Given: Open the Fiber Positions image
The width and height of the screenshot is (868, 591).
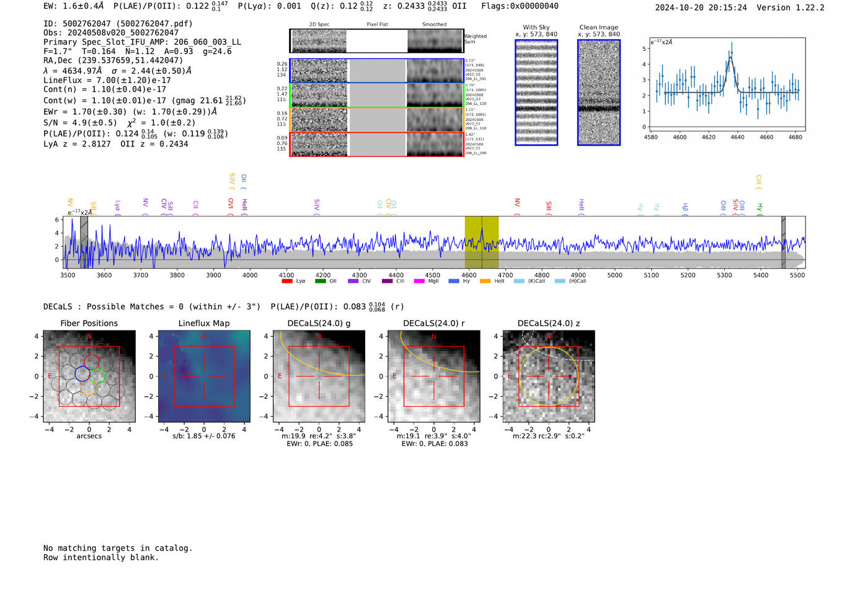Looking at the screenshot, I should (x=89, y=376).
